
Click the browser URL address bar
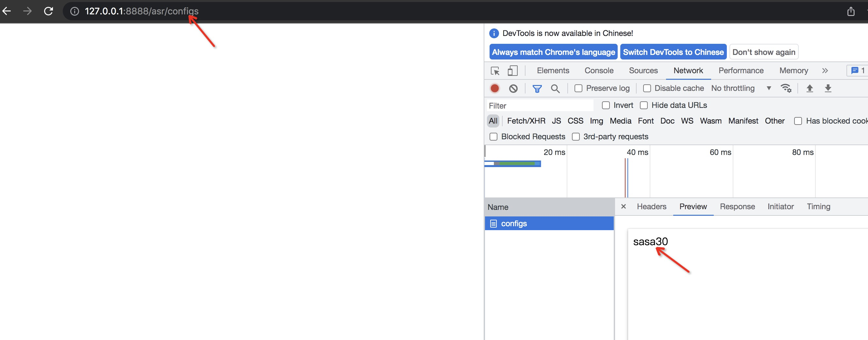(452, 11)
